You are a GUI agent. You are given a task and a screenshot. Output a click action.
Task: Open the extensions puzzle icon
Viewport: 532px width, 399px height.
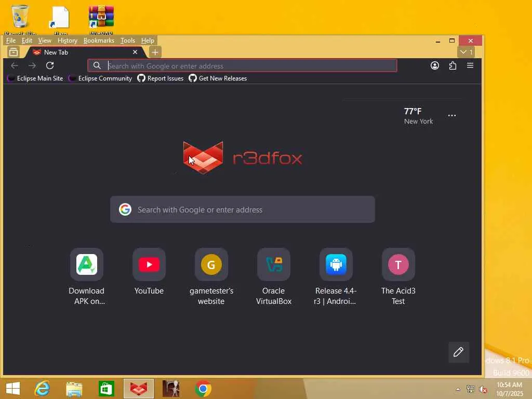click(x=453, y=65)
